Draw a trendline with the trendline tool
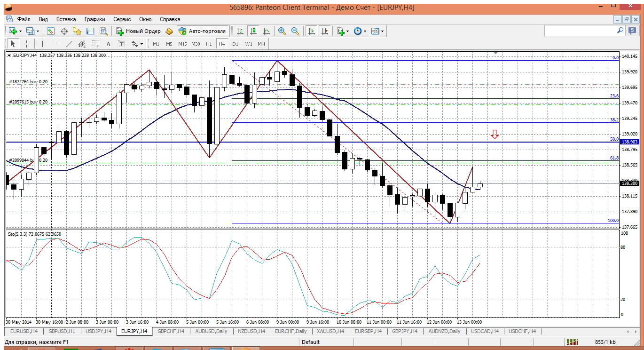 [69, 44]
